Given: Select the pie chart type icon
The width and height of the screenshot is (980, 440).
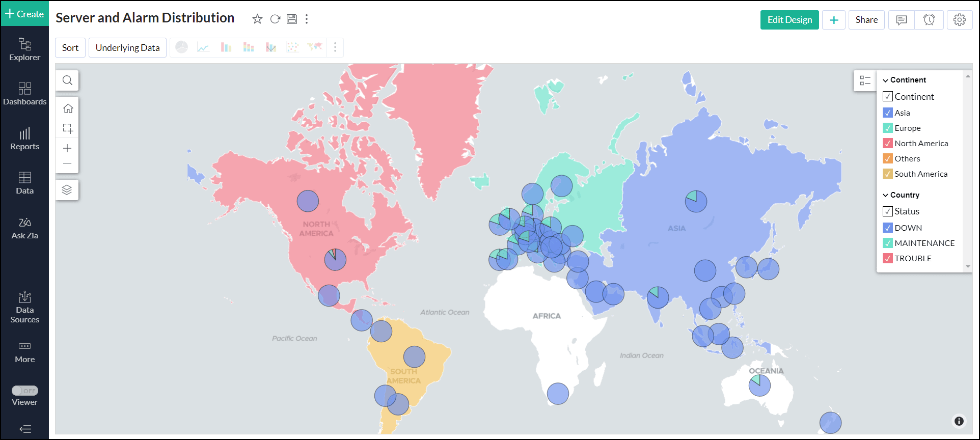Looking at the screenshot, I should pos(182,47).
